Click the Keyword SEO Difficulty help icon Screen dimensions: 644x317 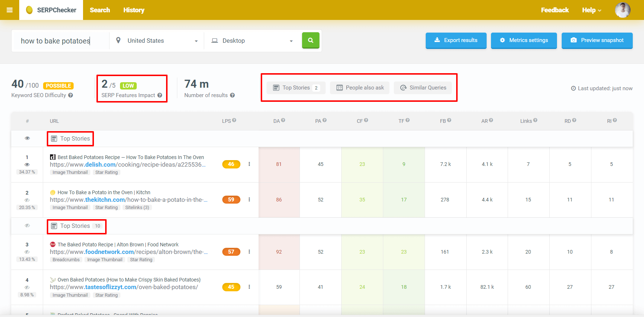[x=71, y=95]
